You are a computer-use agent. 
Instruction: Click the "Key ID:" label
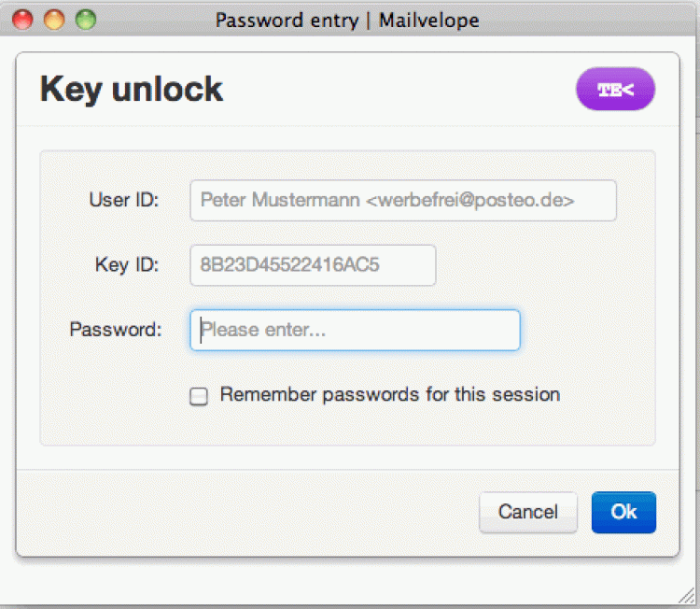pos(127,265)
